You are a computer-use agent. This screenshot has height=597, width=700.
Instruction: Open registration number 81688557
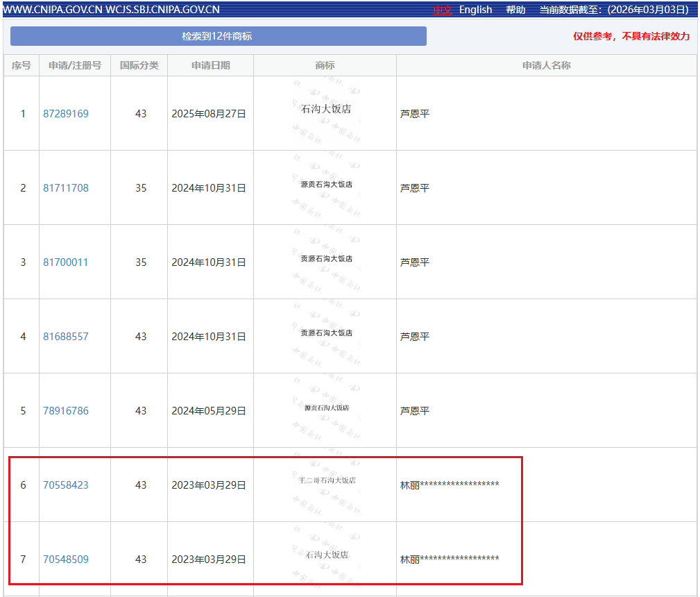66,337
